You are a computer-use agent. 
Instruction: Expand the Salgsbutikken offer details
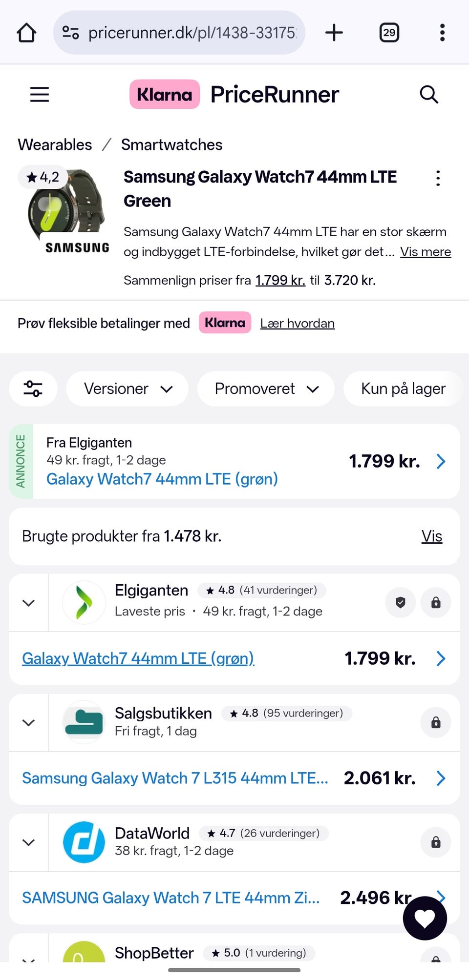coord(29,722)
